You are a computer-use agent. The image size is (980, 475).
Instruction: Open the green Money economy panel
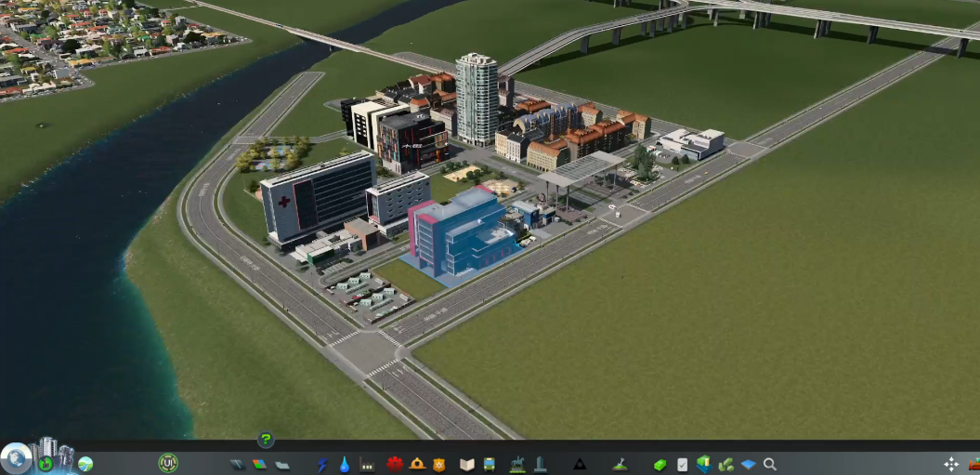(660, 465)
